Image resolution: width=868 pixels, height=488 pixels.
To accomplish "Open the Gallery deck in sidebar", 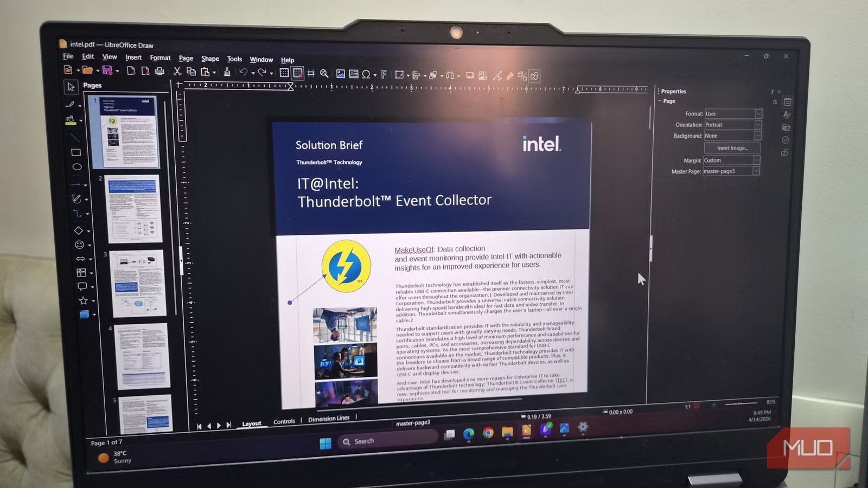I will [x=786, y=127].
